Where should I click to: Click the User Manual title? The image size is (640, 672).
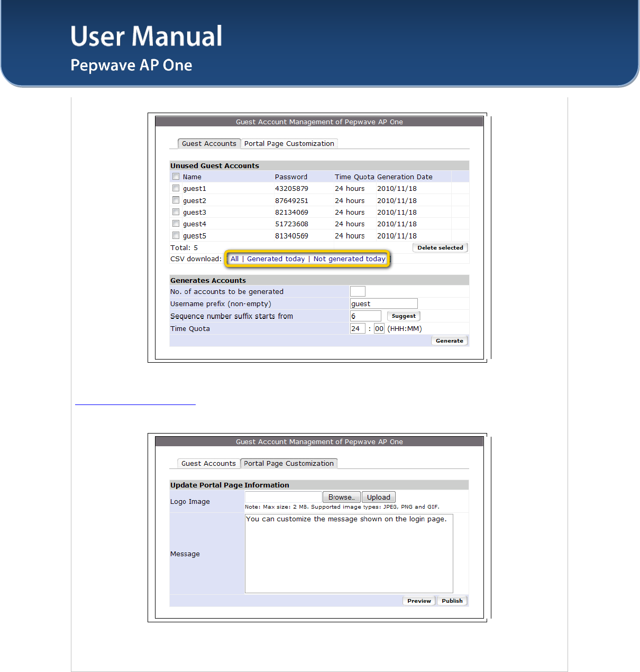pos(147,36)
